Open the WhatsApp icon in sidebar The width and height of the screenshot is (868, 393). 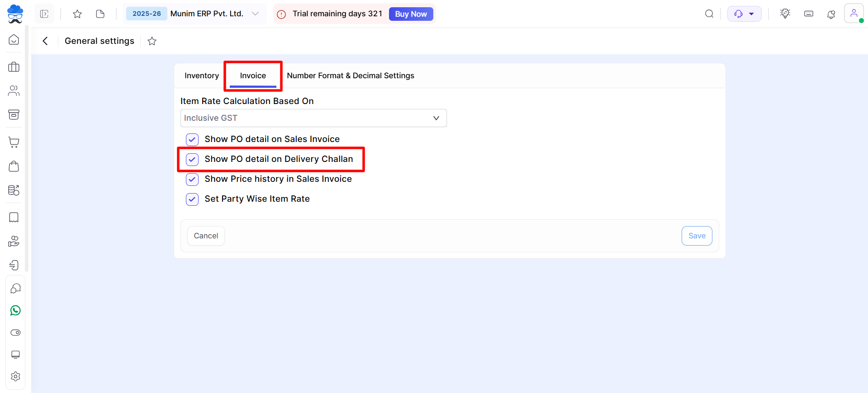[x=15, y=311]
